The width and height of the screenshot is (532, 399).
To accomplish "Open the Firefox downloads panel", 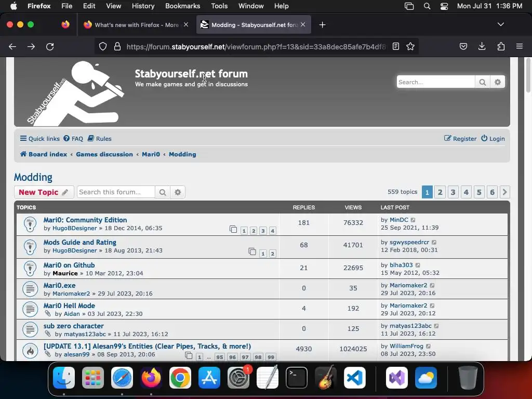I will (482, 46).
